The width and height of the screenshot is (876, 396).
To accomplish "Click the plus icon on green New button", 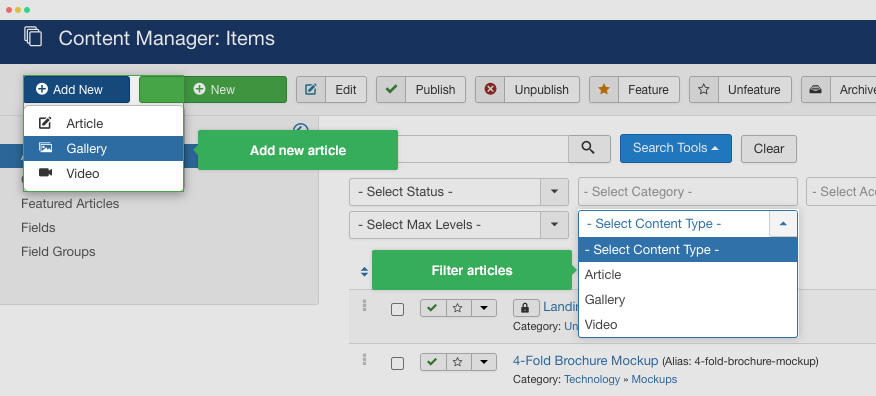I will click(x=199, y=89).
